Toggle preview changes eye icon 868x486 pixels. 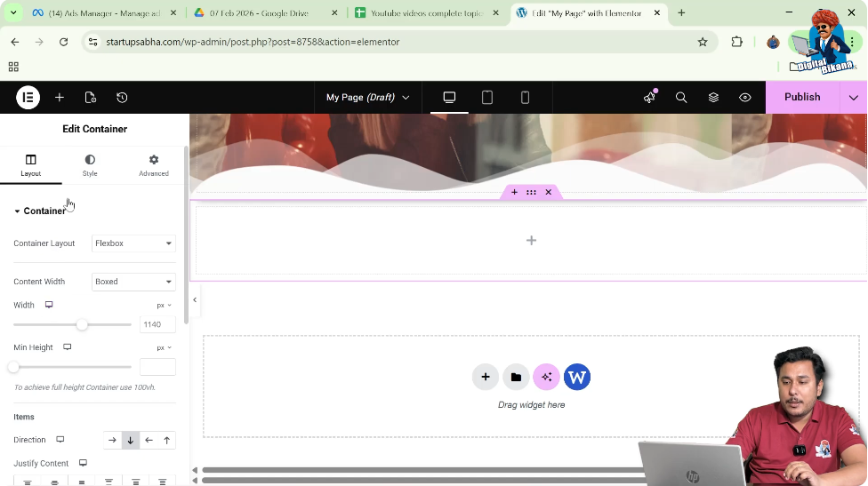(x=745, y=98)
